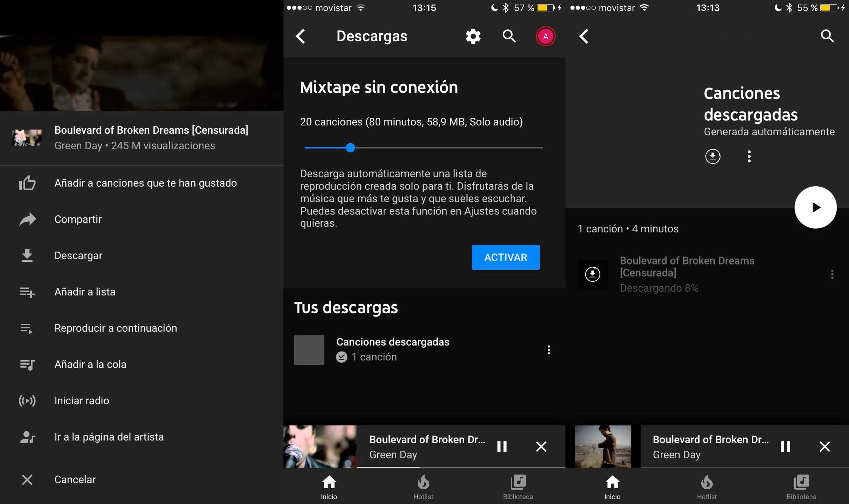Open options for Boulevard of Broken Dreams track

tap(832, 274)
